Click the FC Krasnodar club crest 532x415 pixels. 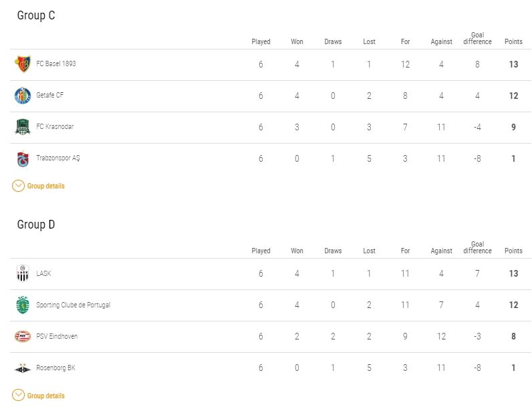point(23,127)
